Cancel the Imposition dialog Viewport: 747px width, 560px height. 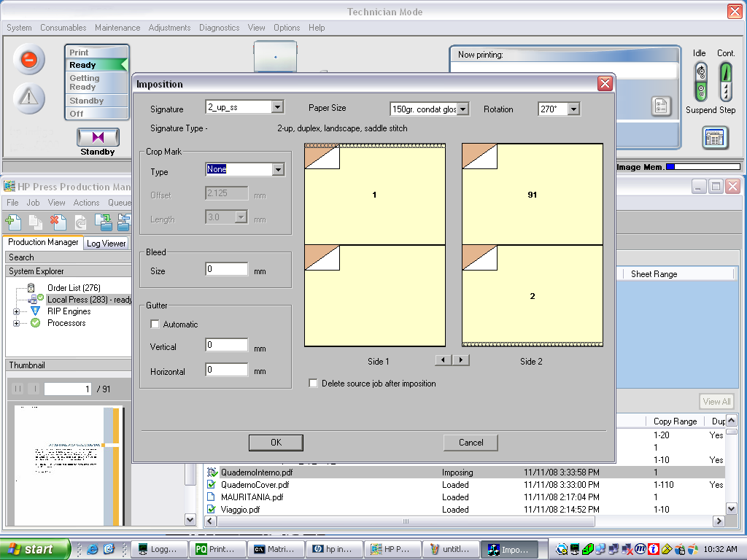[471, 443]
